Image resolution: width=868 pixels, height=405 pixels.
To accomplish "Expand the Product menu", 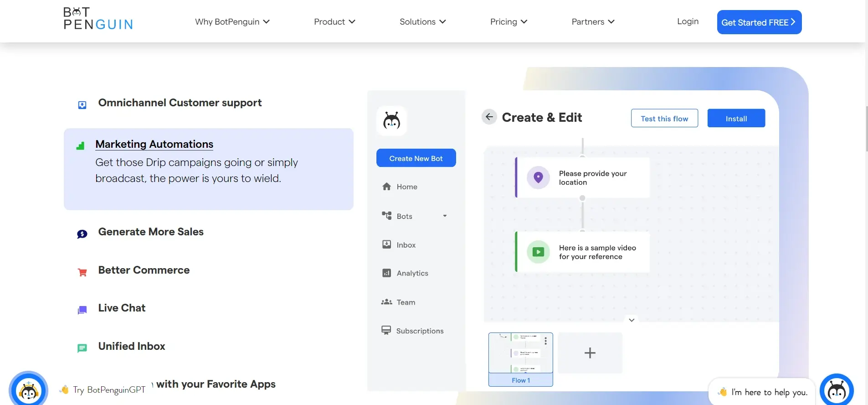I will (x=334, y=22).
